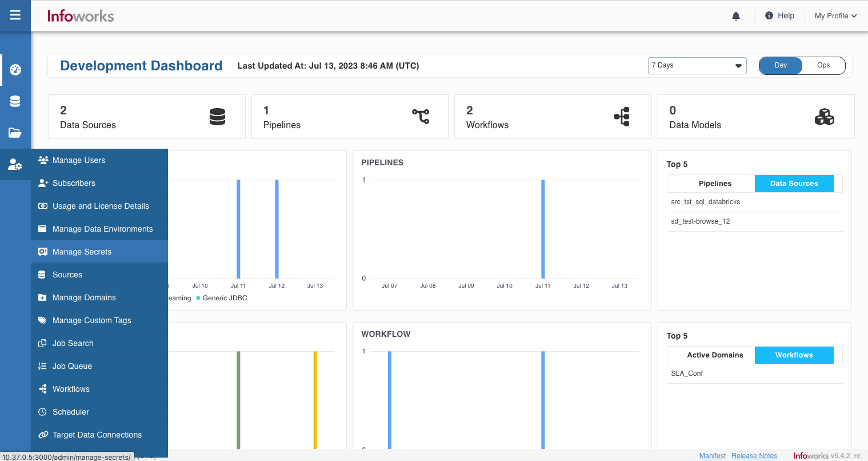
Task: Click the Scheduler clock icon
Action: (42, 412)
